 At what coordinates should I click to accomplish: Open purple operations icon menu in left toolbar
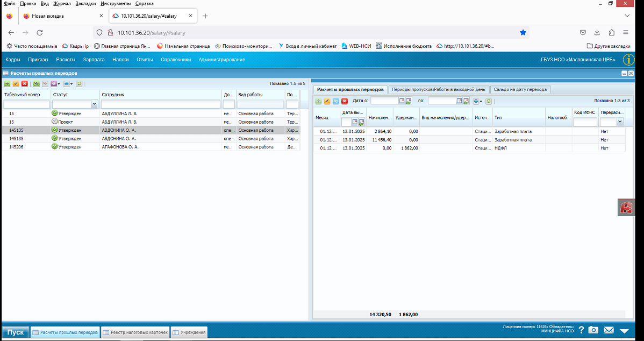(x=55, y=84)
